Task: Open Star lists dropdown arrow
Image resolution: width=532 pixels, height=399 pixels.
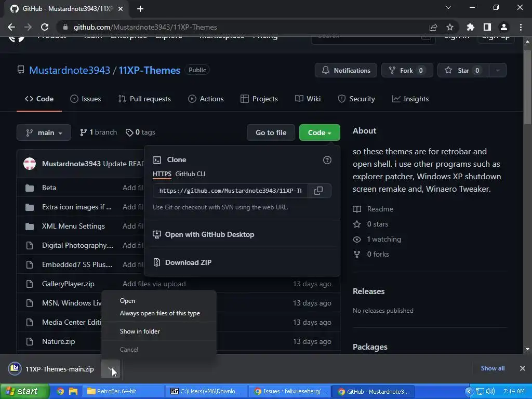Action: coord(498,71)
